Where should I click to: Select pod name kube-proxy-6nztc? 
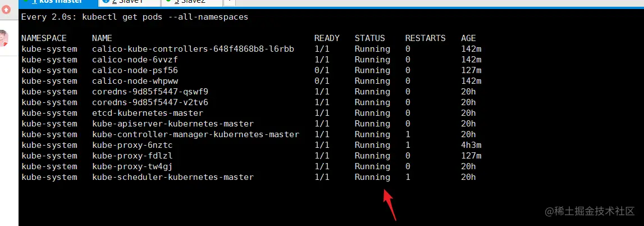pos(133,145)
